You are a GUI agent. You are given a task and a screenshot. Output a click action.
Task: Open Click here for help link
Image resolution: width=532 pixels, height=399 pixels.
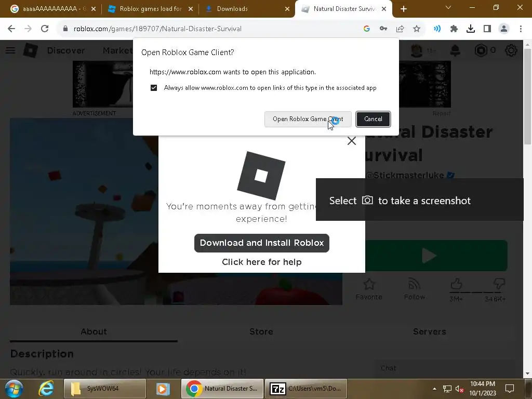point(262,262)
